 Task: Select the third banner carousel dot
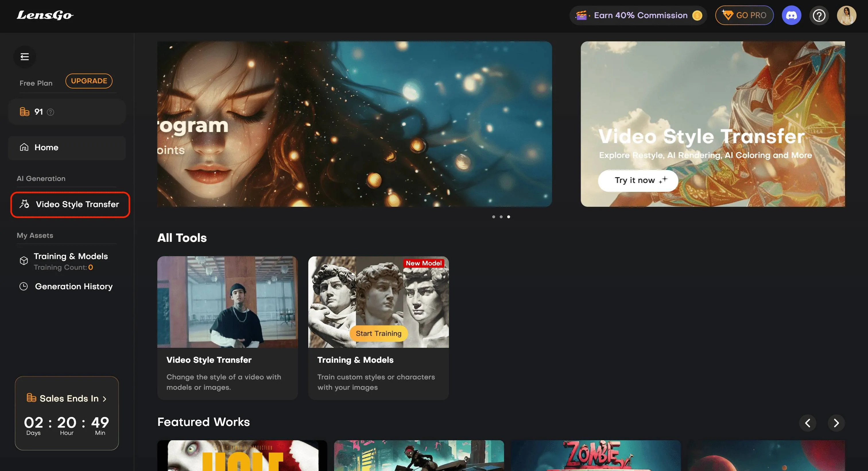click(x=508, y=217)
